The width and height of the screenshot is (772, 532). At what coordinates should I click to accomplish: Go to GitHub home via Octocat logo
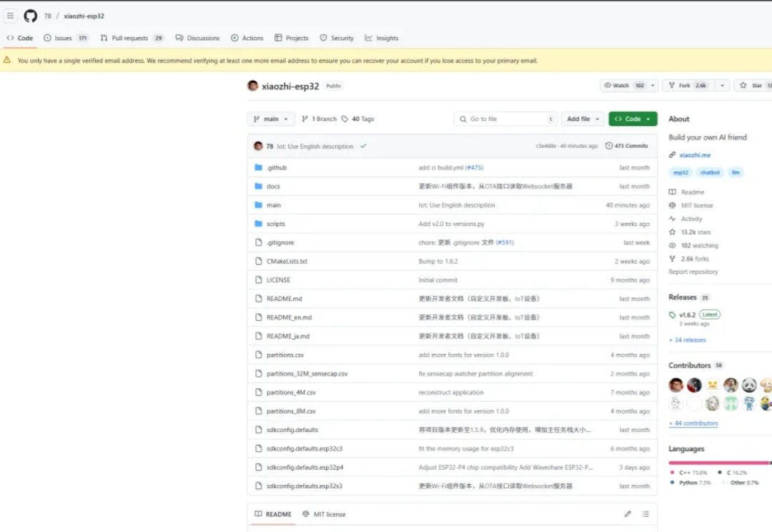tap(31, 16)
